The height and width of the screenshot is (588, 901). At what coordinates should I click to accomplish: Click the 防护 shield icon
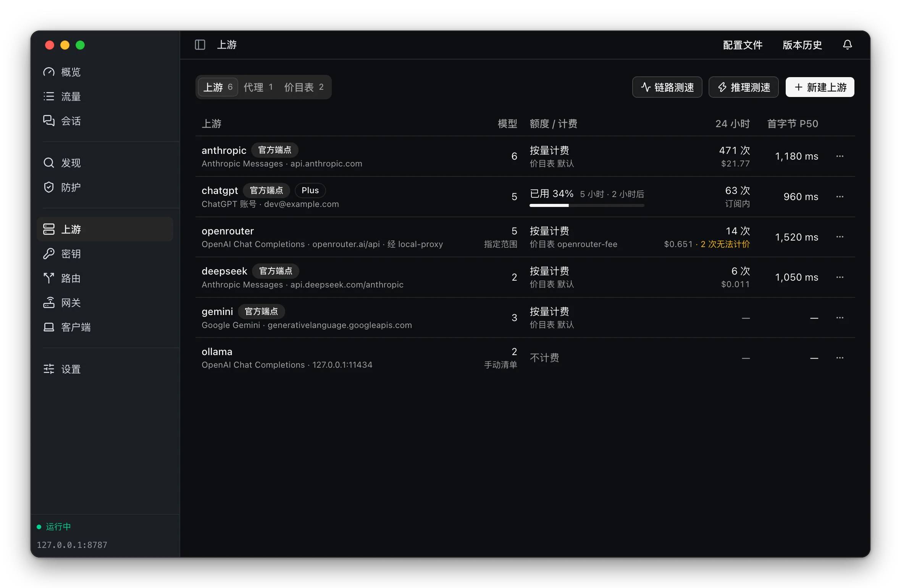49,187
